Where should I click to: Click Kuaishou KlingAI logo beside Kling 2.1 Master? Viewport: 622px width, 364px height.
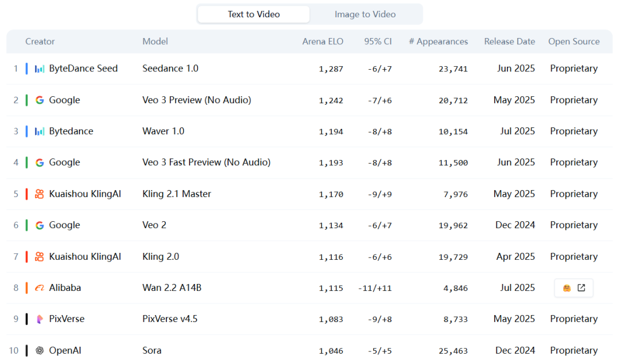39,194
